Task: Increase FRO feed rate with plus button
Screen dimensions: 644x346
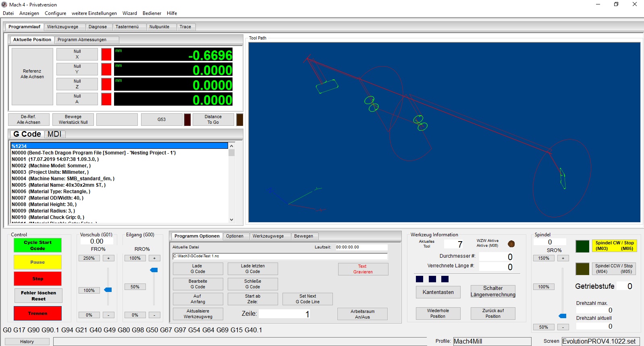Action: click(x=108, y=258)
